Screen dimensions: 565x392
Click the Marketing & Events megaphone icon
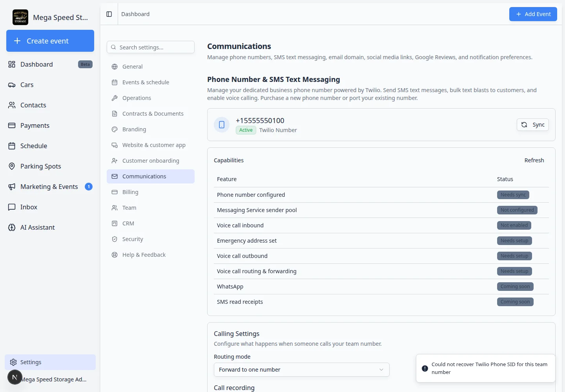pos(12,187)
